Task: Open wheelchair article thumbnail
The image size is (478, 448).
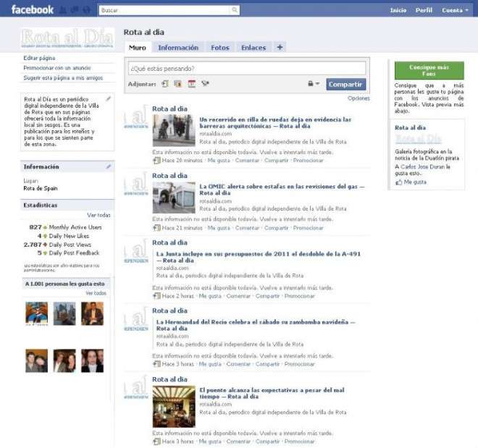Action: 174,130
